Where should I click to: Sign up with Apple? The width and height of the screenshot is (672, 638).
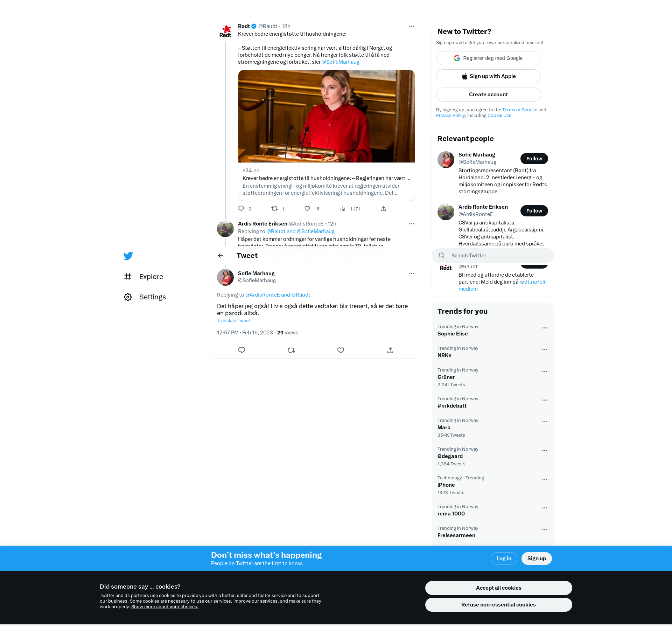(488, 76)
